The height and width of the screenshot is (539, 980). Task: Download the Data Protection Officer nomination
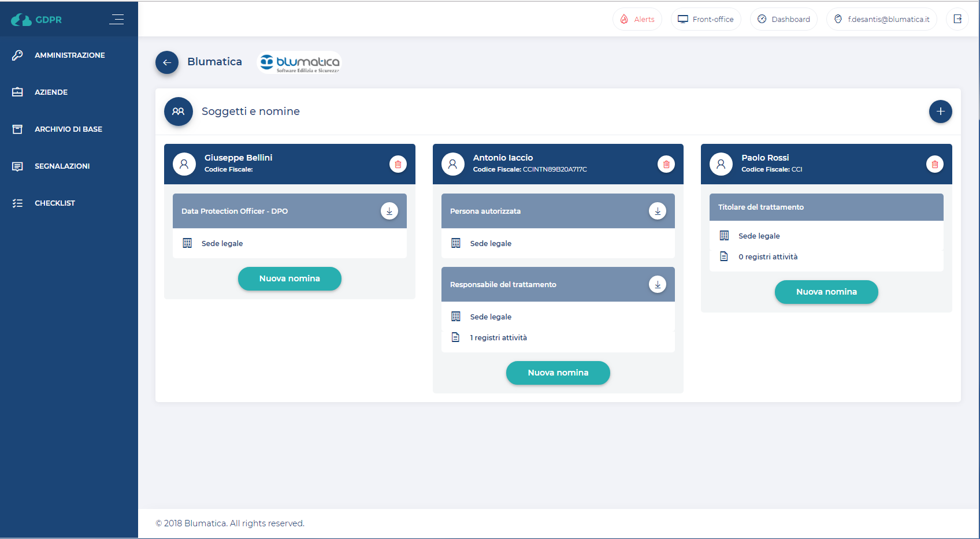(389, 211)
